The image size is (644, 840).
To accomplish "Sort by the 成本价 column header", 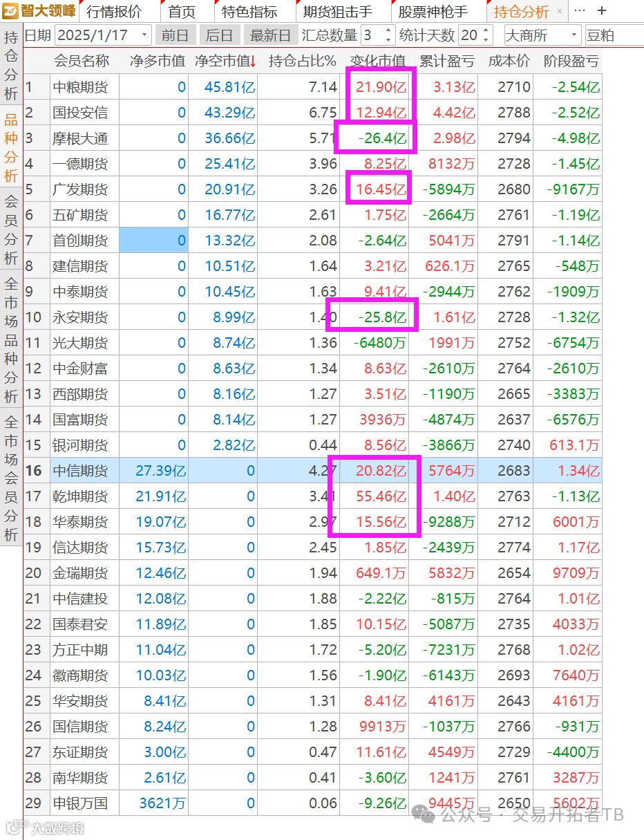I will coord(509,61).
